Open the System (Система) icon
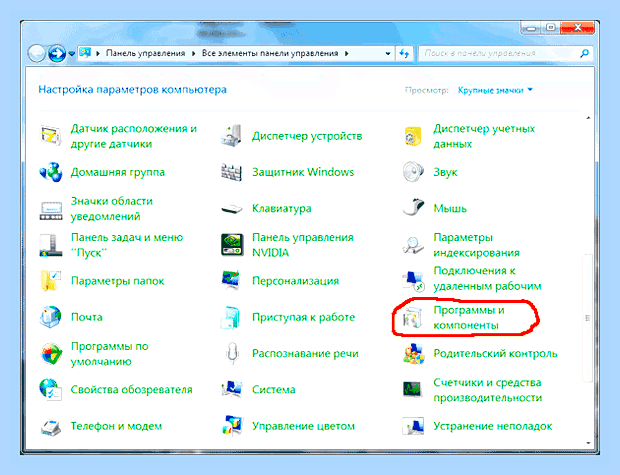Viewport: 620px width, 475px height. (x=232, y=389)
